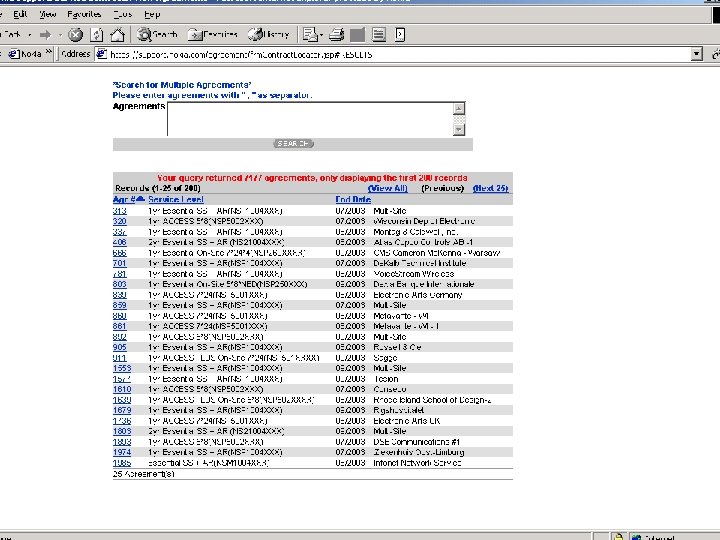This screenshot has width=720, height=540.
Task: Open agreement 803
Action: pos(119,284)
